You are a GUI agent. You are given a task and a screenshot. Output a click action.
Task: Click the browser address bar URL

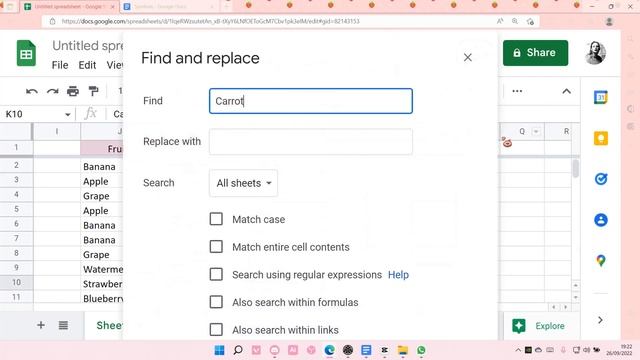pos(211,21)
